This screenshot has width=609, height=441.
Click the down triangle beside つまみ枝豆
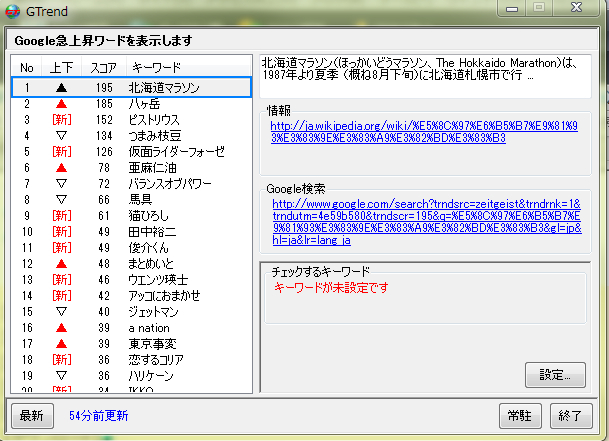coord(61,136)
